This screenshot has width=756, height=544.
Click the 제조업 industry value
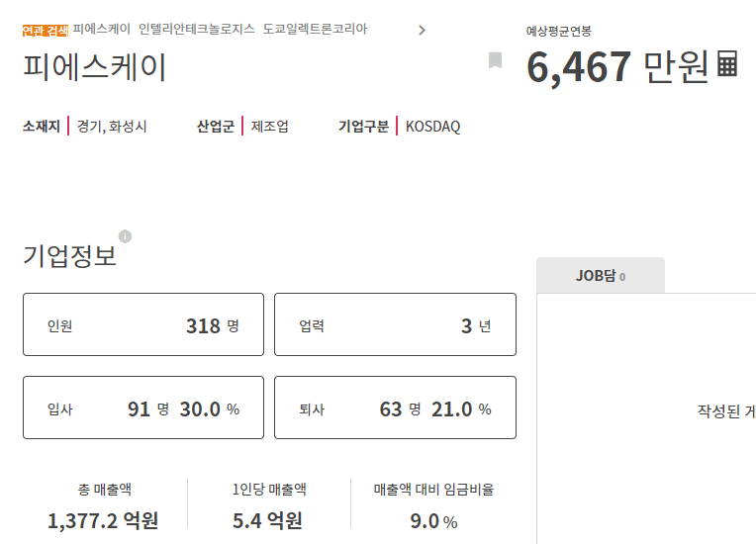(x=269, y=127)
